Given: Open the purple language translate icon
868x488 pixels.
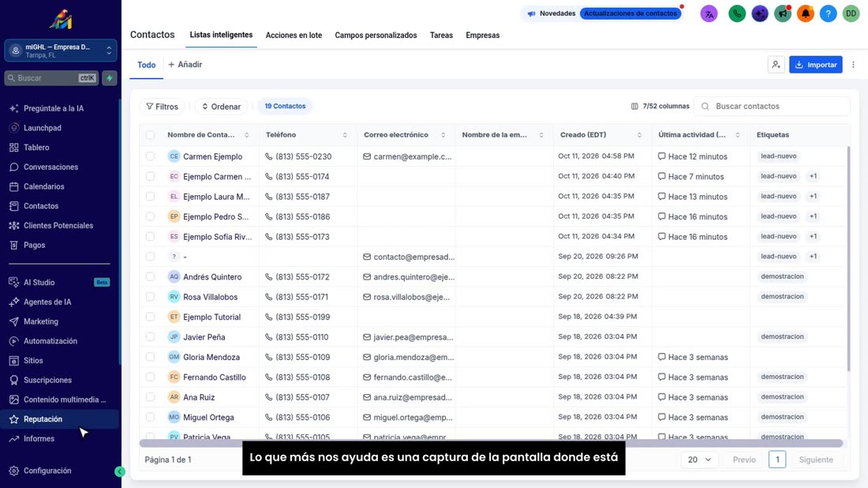Looking at the screenshot, I should (x=709, y=13).
